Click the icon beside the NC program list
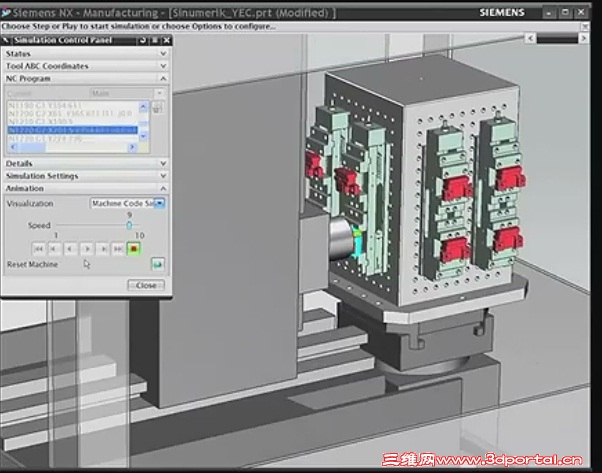This screenshot has width=602, height=473. 157,107
